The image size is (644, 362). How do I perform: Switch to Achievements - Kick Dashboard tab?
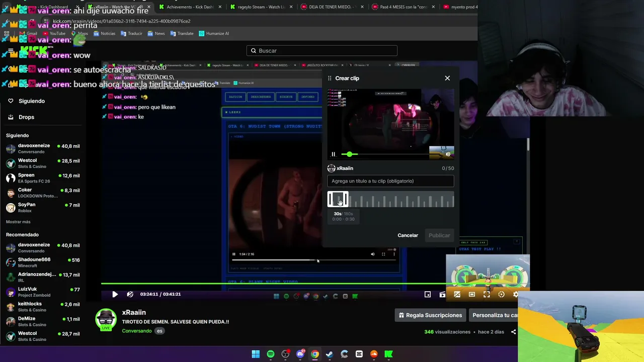click(190, 7)
